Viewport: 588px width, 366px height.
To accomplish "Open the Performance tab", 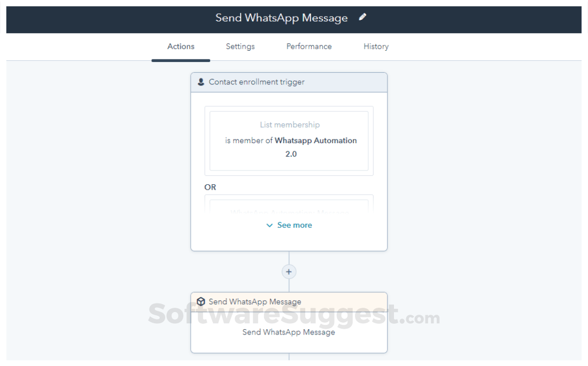I will coord(309,46).
